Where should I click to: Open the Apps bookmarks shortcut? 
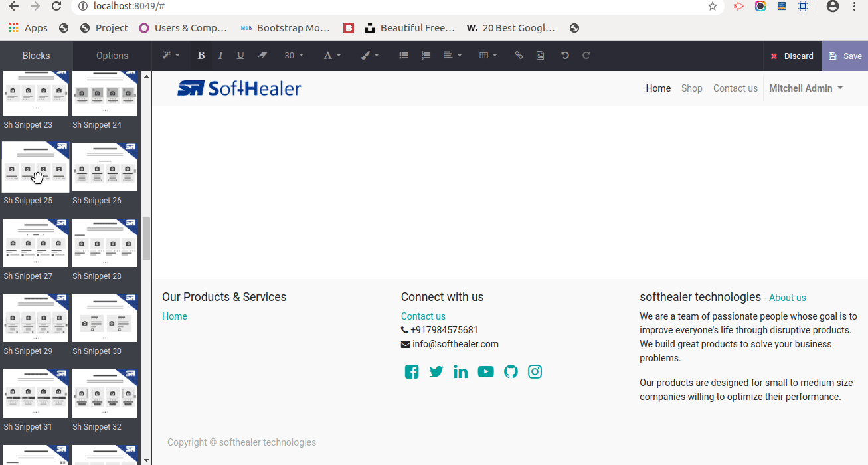pyautogui.click(x=28, y=28)
